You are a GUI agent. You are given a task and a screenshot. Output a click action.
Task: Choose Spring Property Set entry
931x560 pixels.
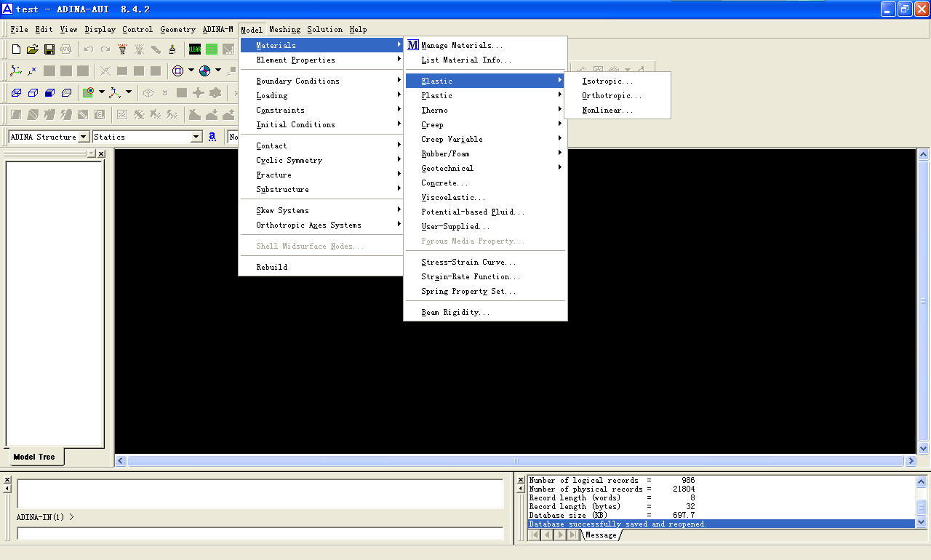point(486,291)
